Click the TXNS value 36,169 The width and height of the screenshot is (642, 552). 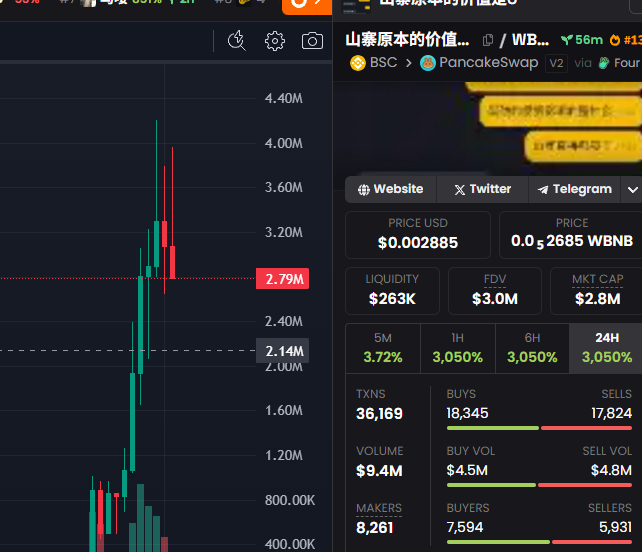pyautogui.click(x=380, y=414)
